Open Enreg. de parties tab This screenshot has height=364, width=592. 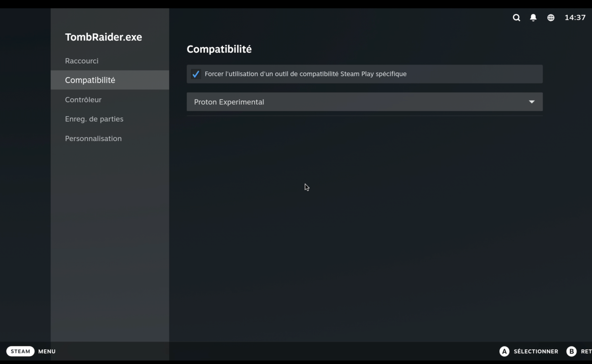(110, 119)
